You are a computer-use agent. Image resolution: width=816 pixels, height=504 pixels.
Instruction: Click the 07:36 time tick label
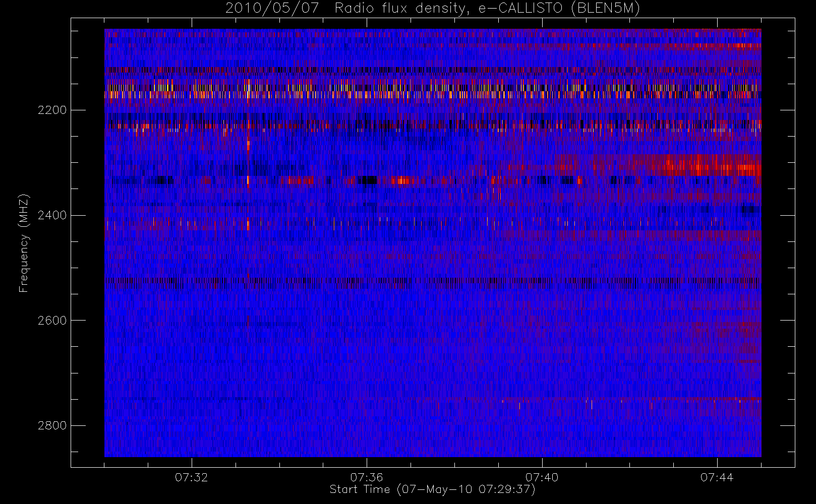pyautogui.click(x=367, y=477)
